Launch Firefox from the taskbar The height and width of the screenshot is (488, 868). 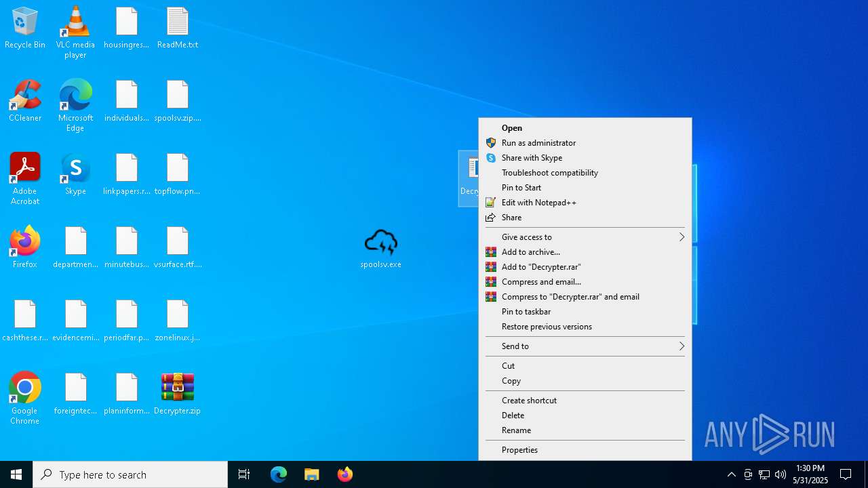[x=344, y=474]
